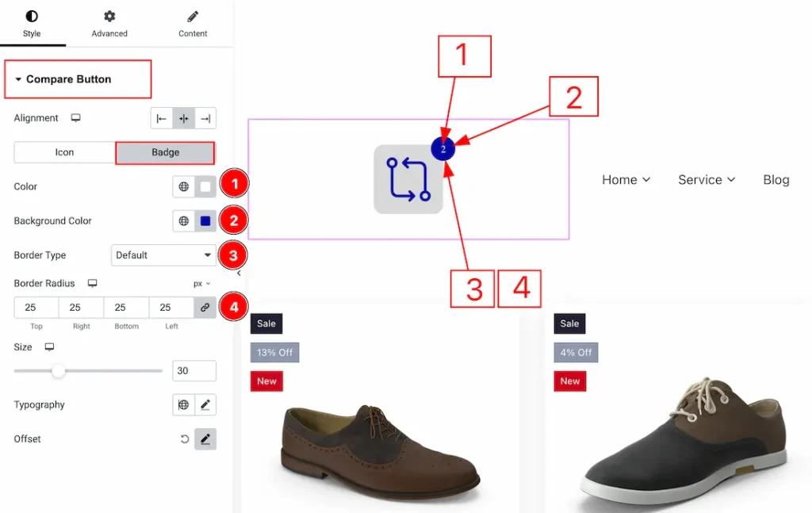Viewport: 812px width, 513px height.
Task: Select the Badge style toggle
Action: [x=165, y=152]
